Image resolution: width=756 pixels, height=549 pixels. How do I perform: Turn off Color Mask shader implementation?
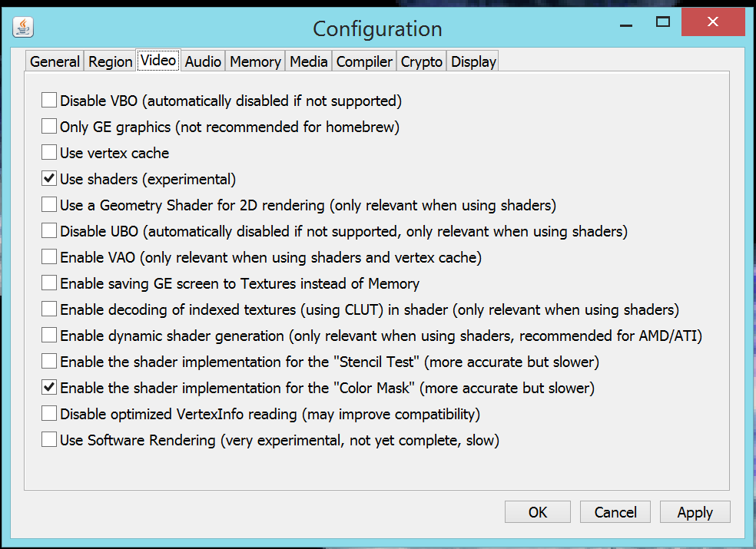[49, 388]
